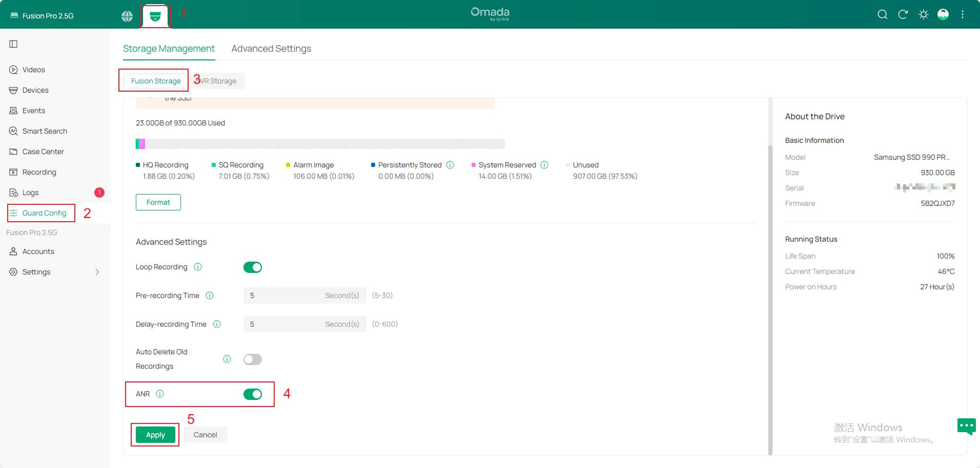Image resolution: width=980 pixels, height=468 pixels.
Task: Show Pre-recording Time info icon
Action: 210,295
